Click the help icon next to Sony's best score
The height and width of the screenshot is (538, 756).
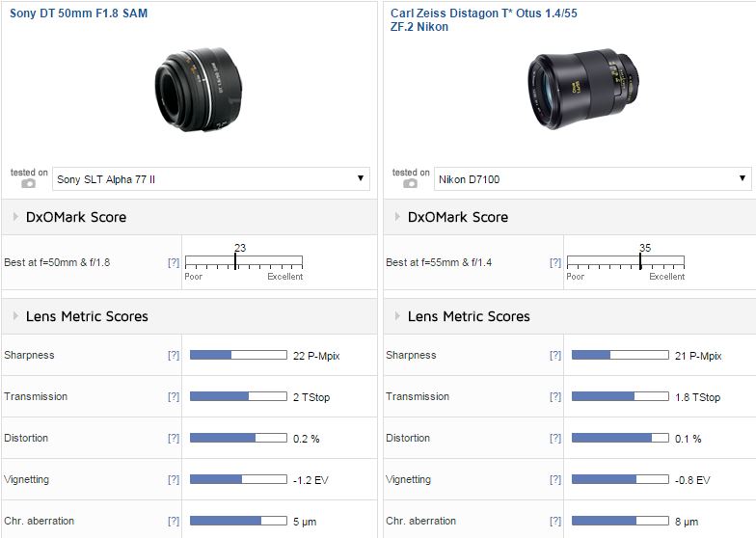pyautogui.click(x=174, y=262)
